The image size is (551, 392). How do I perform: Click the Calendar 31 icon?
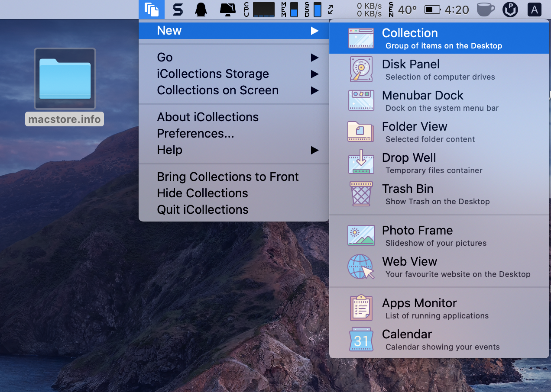(361, 339)
